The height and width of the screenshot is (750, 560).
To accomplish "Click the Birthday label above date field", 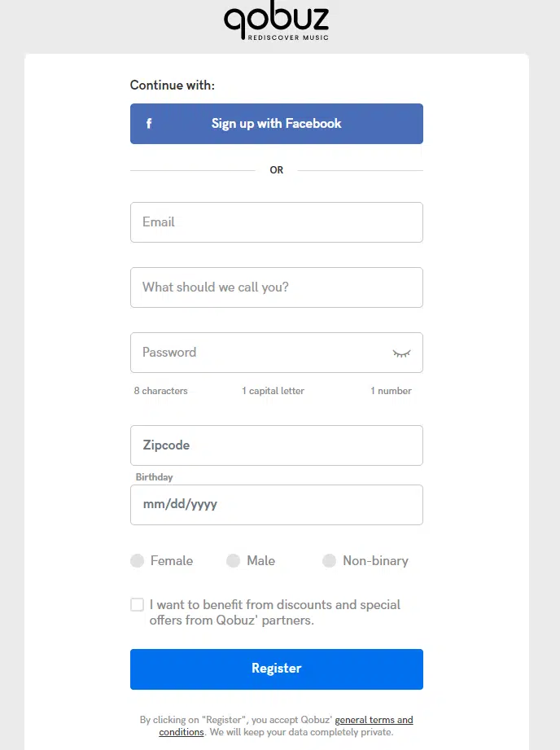I will coord(155,477).
